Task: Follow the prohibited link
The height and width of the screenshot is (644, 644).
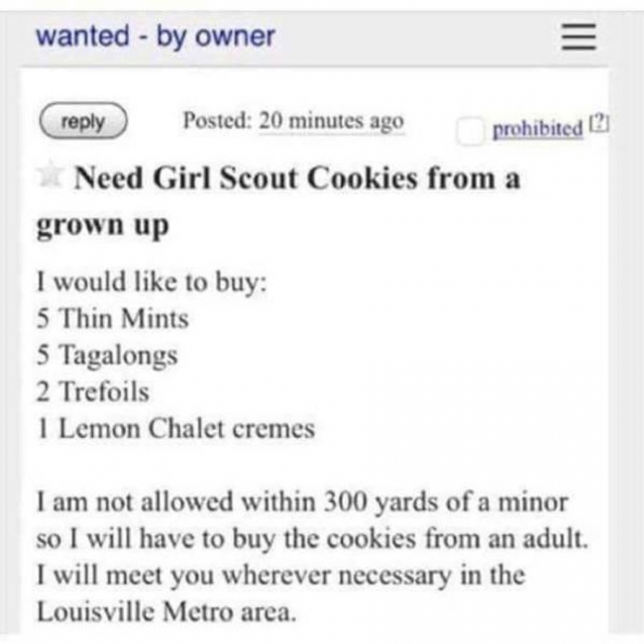Action: coord(537,128)
